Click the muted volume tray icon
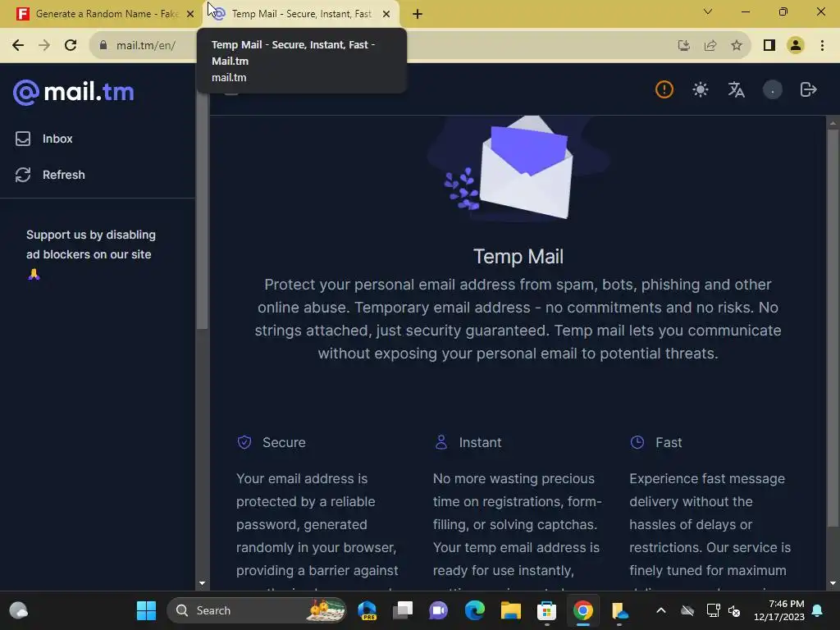 click(734, 610)
